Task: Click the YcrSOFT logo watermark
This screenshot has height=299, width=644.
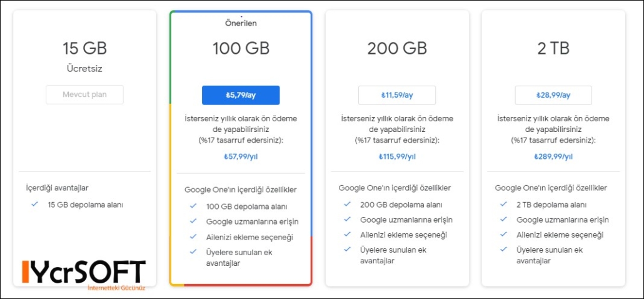Action: pos(84,275)
